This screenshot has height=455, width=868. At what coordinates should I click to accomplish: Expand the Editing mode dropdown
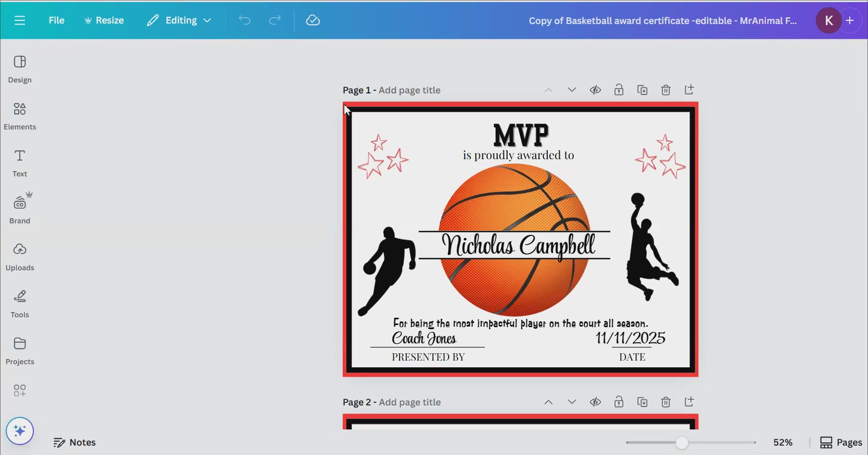179,20
